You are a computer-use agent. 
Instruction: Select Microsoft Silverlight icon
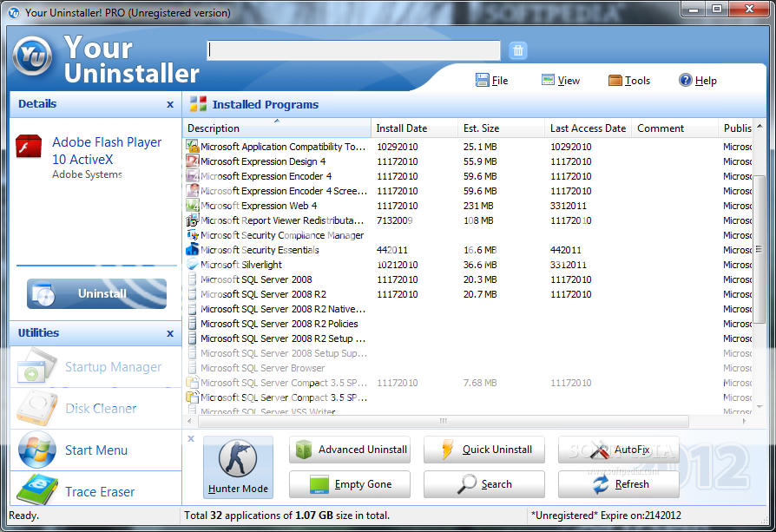click(192, 265)
